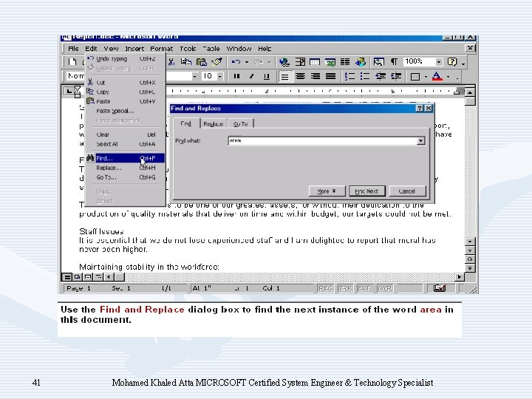This screenshot has height=399, width=532.
Task: Click the New document icon in toolbar
Action: pos(72,62)
